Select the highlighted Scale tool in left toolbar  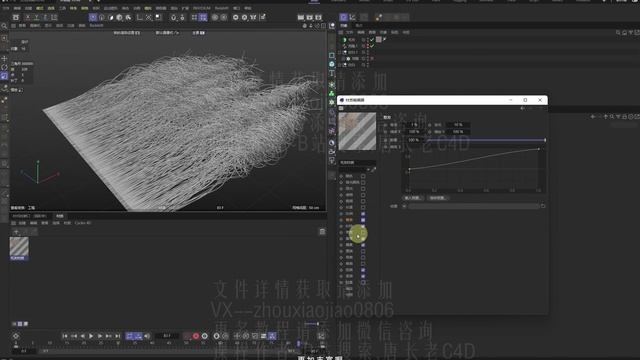pyautogui.click(x=4, y=76)
